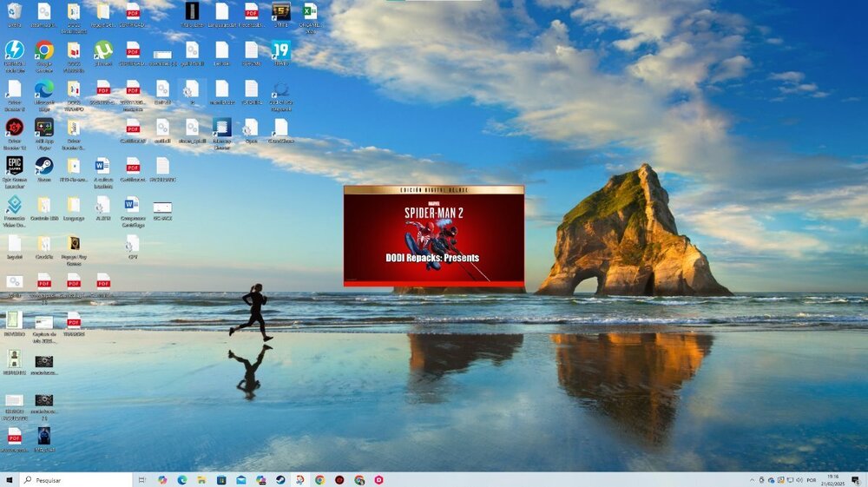Click the Spider-Man 2 DODI Repacks splash
The width and height of the screenshot is (868, 487).
click(433, 236)
